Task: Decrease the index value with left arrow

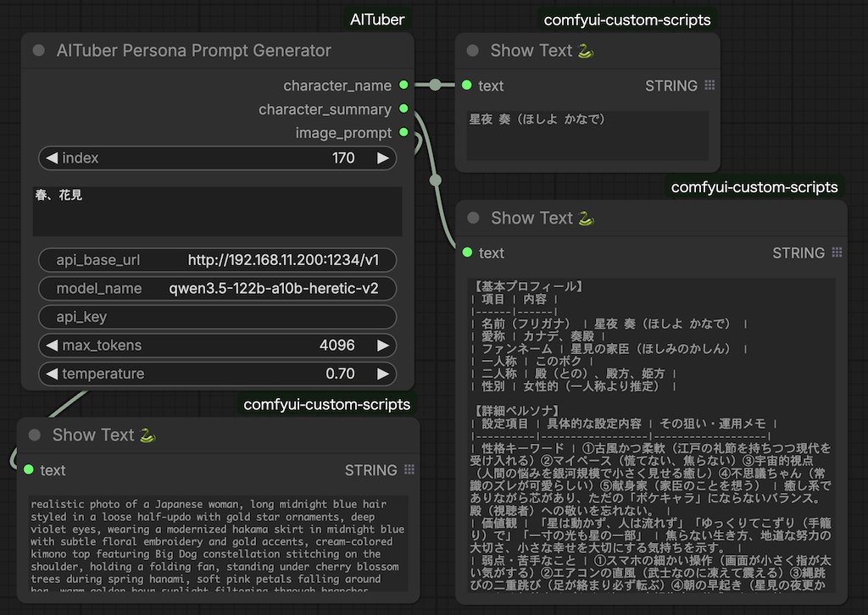Action: (x=52, y=158)
